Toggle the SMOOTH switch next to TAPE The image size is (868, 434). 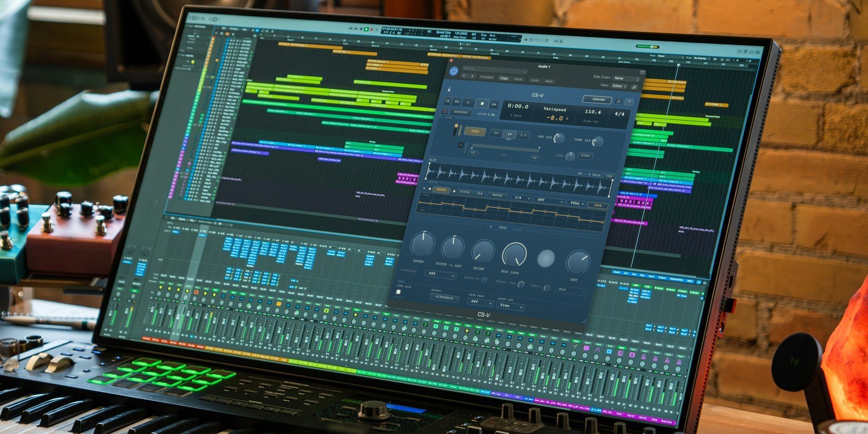point(455,130)
